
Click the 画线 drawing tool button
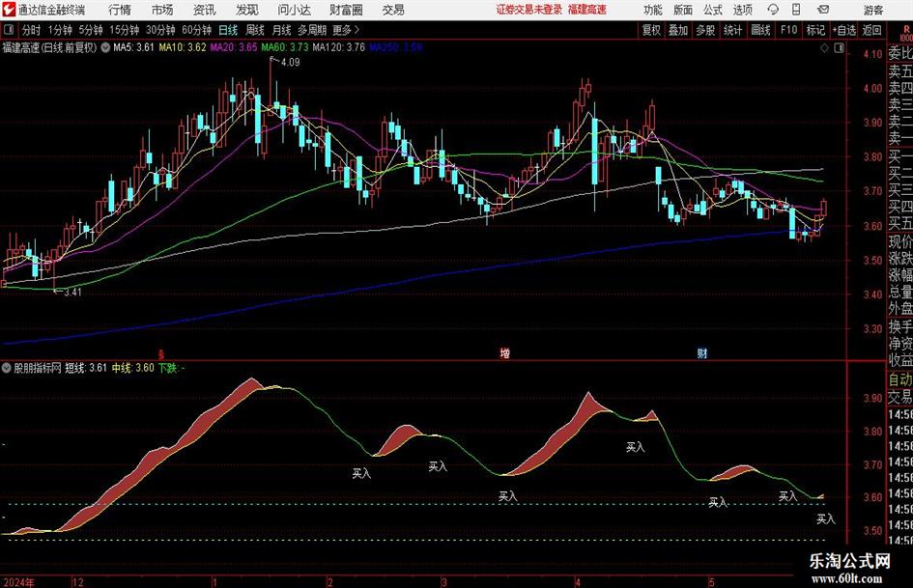tap(760, 30)
